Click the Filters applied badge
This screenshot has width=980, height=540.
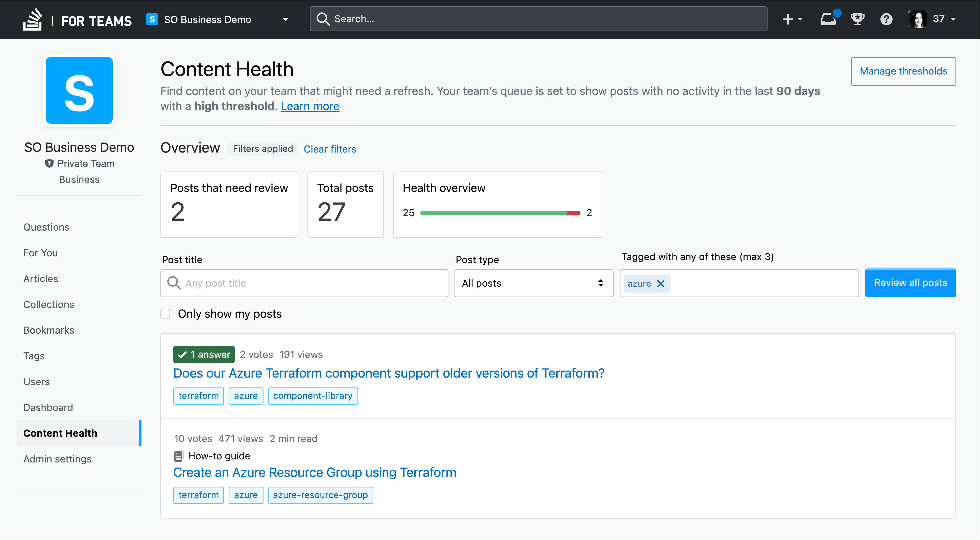click(x=263, y=149)
